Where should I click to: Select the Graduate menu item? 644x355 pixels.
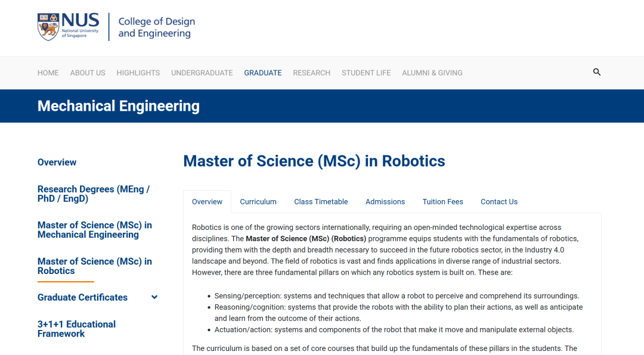[x=263, y=73]
